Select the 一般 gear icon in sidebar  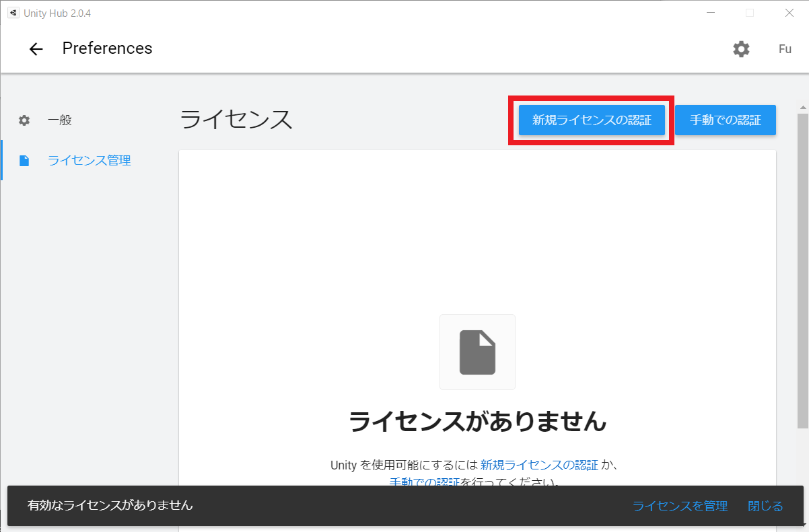point(24,120)
